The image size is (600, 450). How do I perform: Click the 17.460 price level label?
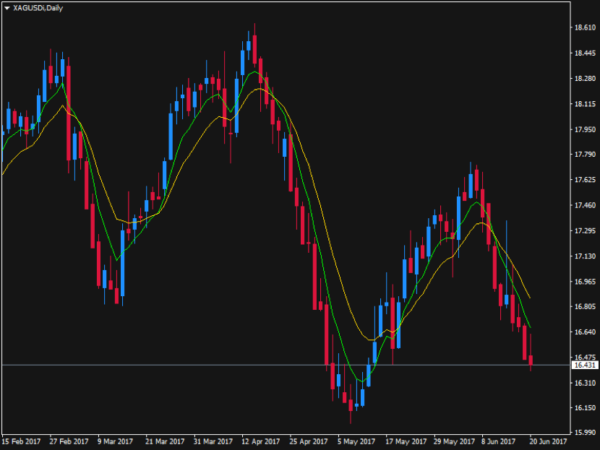coord(585,205)
